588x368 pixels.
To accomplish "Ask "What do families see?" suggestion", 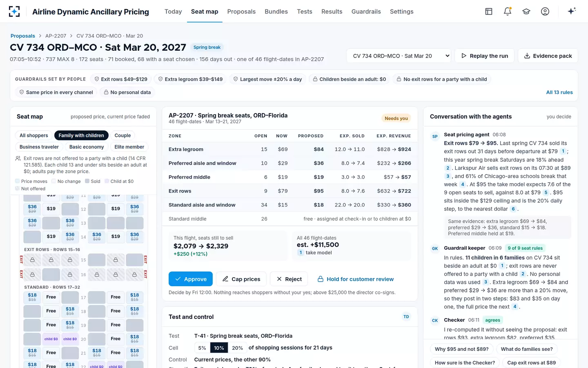I will 527,349.
